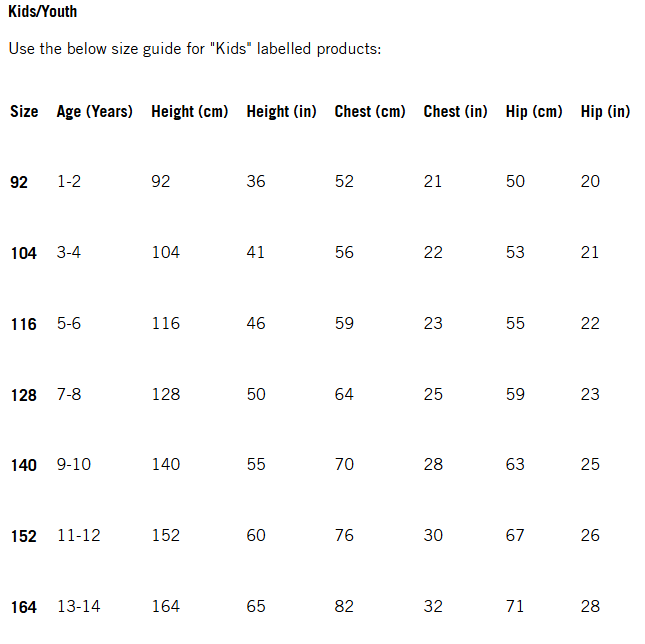Click hip value 67 in size 152 row
Image resolution: width=645 pixels, height=644 pixels.
tap(515, 536)
